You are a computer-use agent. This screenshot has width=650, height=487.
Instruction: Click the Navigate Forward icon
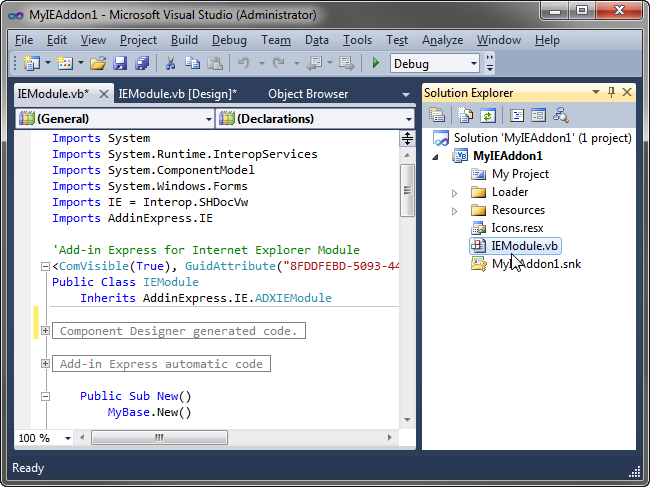point(347,63)
